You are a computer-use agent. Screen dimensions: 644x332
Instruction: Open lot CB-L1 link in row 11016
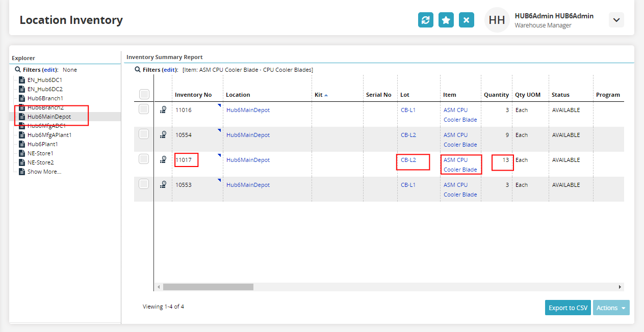[x=408, y=110]
